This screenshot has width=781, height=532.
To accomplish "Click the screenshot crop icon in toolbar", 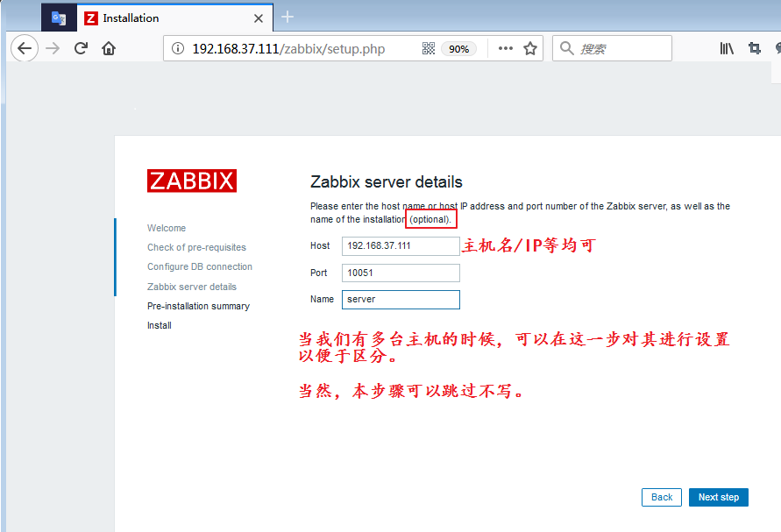I will [754, 49].
